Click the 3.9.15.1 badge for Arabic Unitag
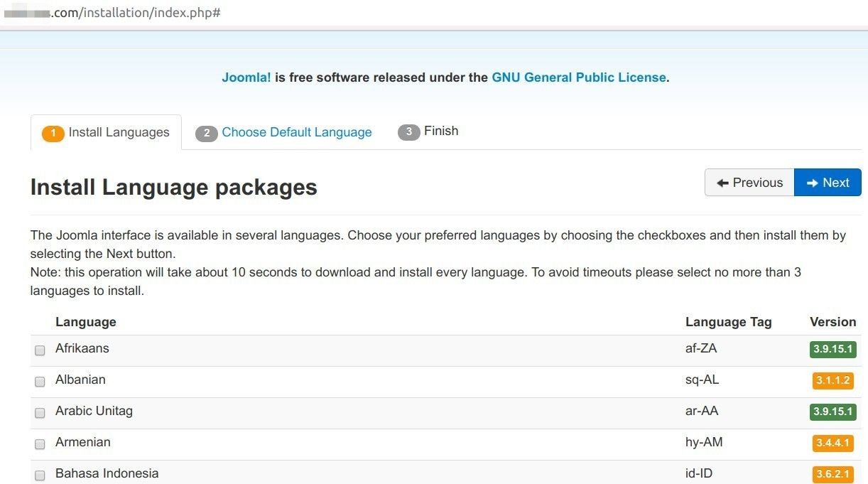The image size is (868, 484). coord(832,412)
